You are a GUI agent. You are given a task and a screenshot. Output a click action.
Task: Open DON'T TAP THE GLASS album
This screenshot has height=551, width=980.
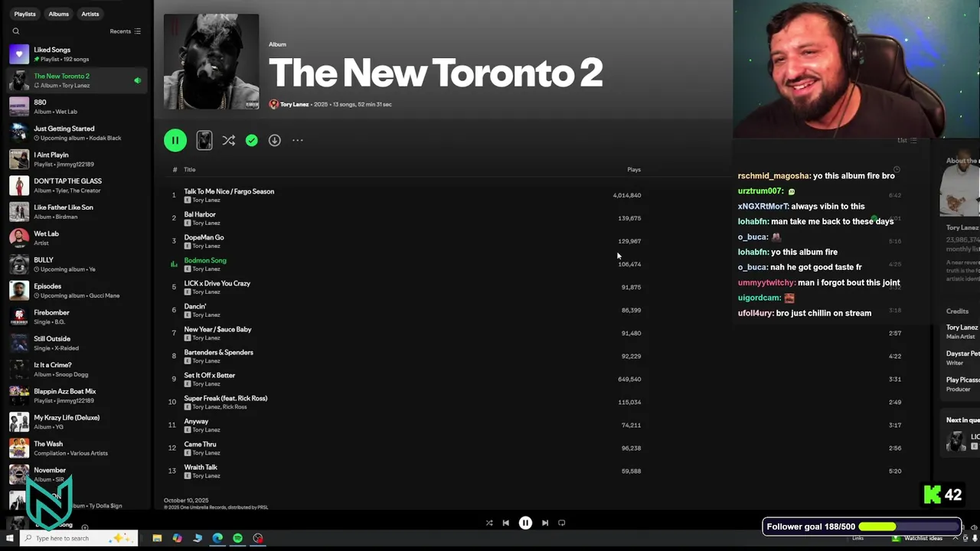coord(77,185)
